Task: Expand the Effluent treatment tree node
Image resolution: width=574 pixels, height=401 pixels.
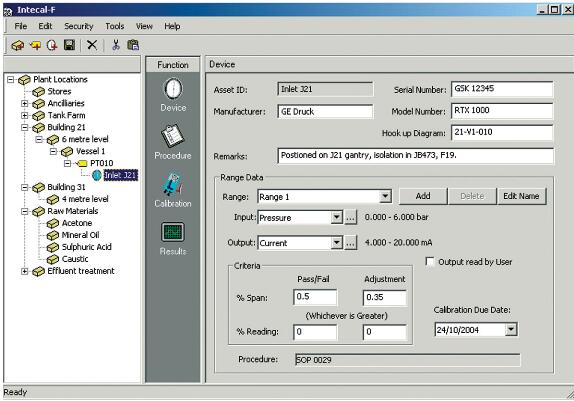Action: coord(25,271)
